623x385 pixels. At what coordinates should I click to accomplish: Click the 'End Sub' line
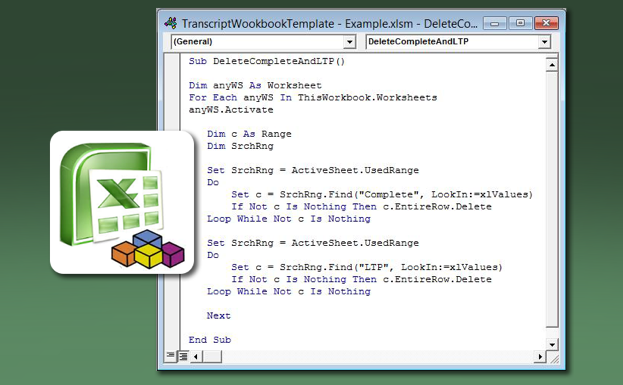(210, 340)
